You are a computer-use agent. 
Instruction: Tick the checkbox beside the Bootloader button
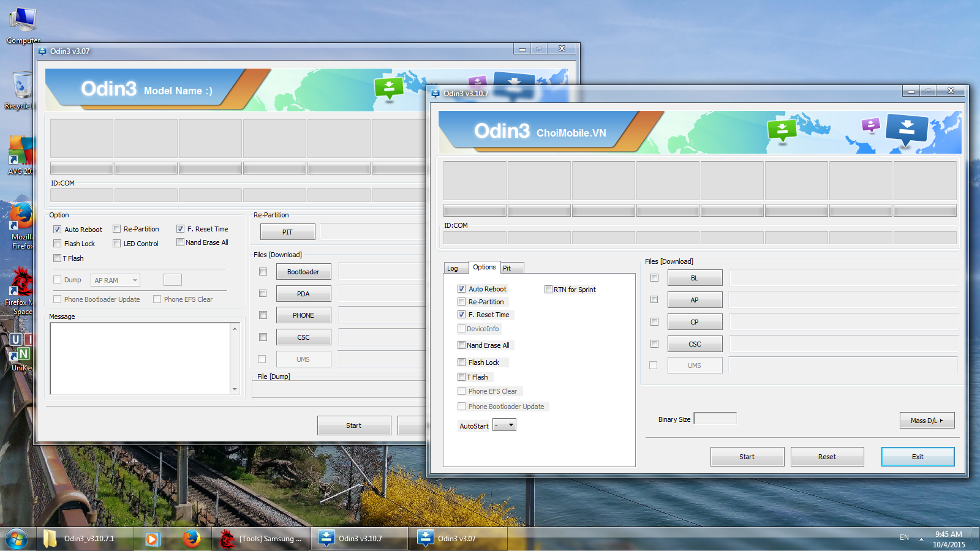coord(263,272)
